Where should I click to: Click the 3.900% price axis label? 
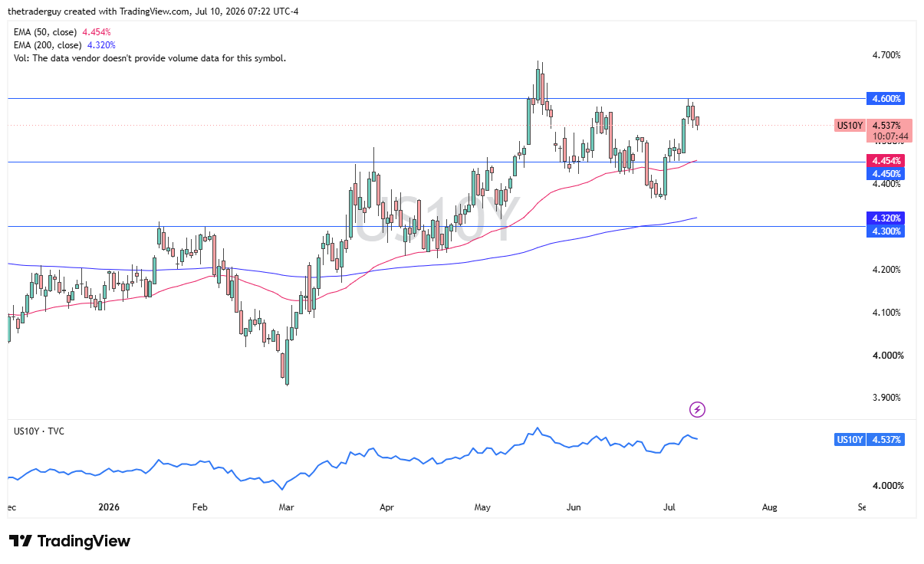[x=886, y=398]
